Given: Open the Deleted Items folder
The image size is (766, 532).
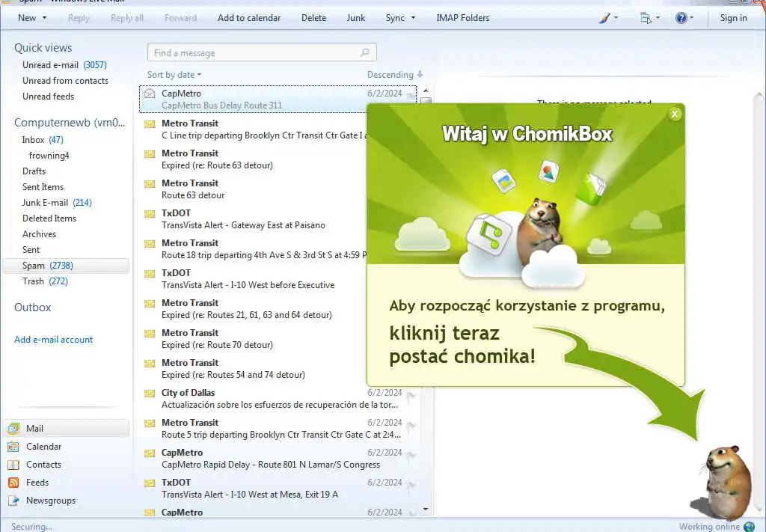Looking at the screenshot, I should pyautogui.click(x=49, y=218).
